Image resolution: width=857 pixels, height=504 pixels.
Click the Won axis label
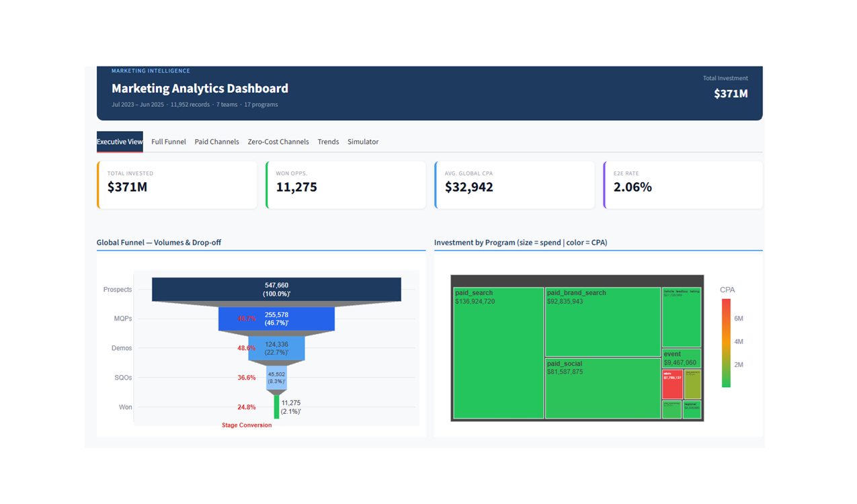[126, 407]
